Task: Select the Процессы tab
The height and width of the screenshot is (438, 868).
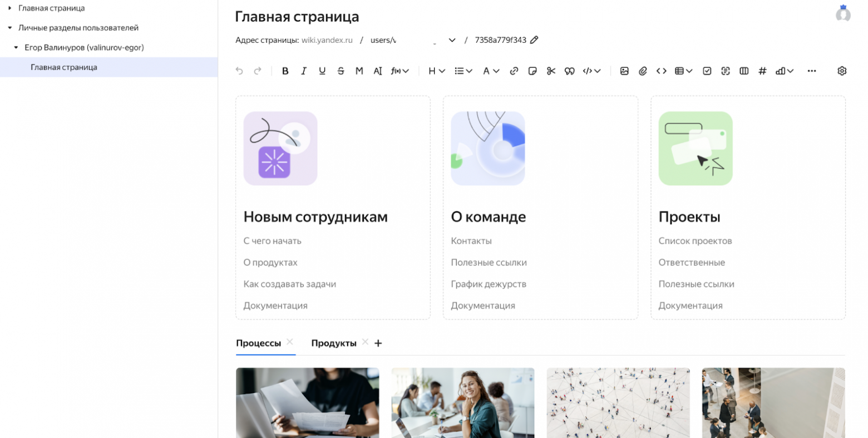Action: pos(258,343)
